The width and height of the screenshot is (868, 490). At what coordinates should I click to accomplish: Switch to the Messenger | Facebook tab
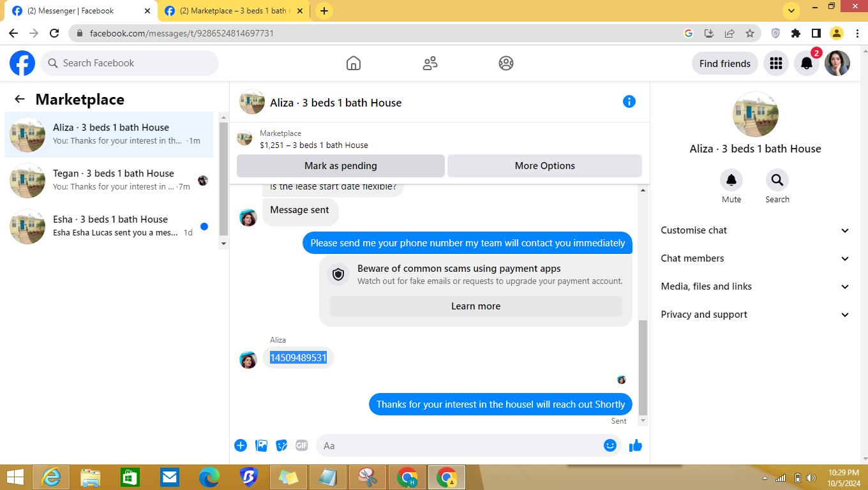pos(81,11)
